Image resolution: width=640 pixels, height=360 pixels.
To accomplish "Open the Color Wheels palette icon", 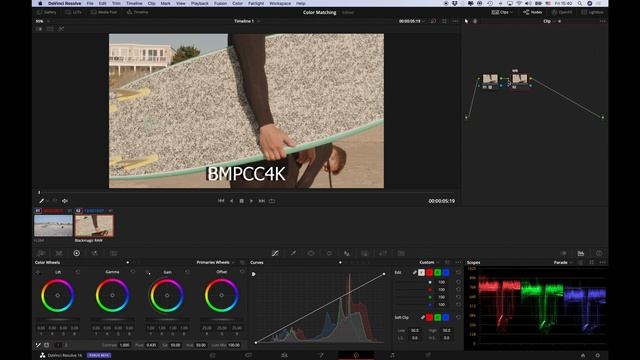I will [76, 253].
